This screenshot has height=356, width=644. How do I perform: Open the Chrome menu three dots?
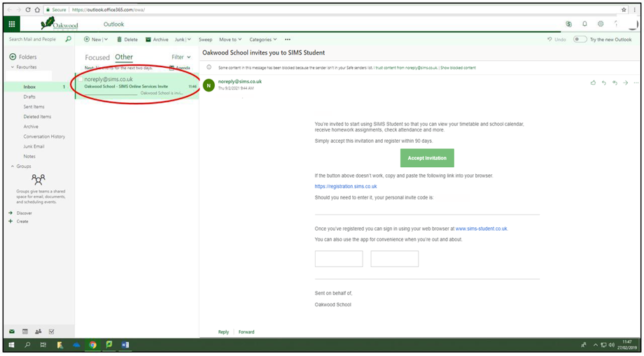tap(636, 9)
